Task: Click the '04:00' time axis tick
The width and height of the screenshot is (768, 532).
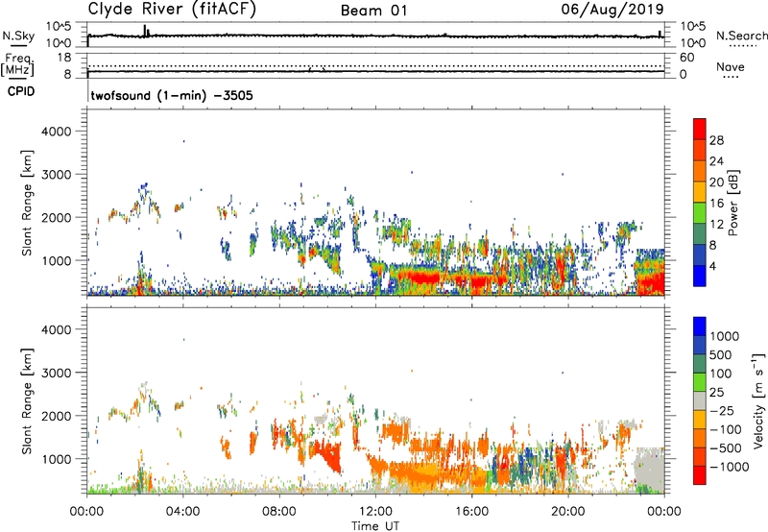Action: 183,512
